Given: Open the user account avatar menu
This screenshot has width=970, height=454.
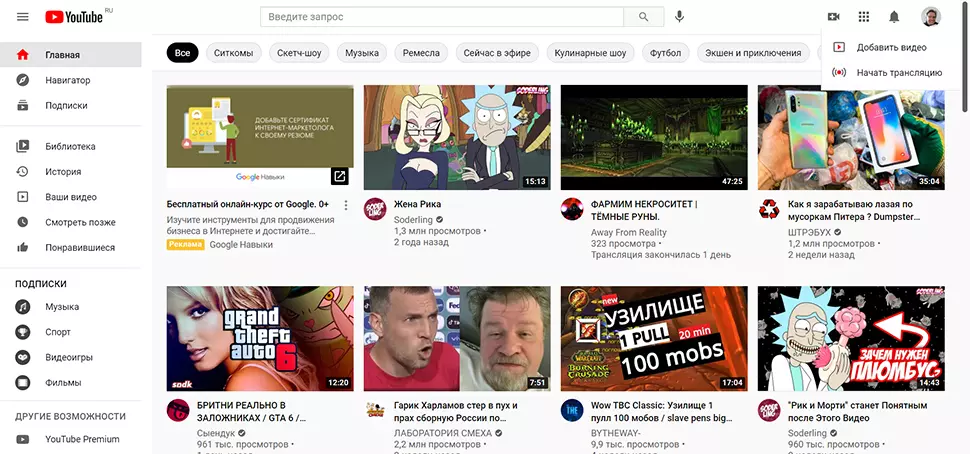Looking at the screenshot, I should [x=931, y=17].
